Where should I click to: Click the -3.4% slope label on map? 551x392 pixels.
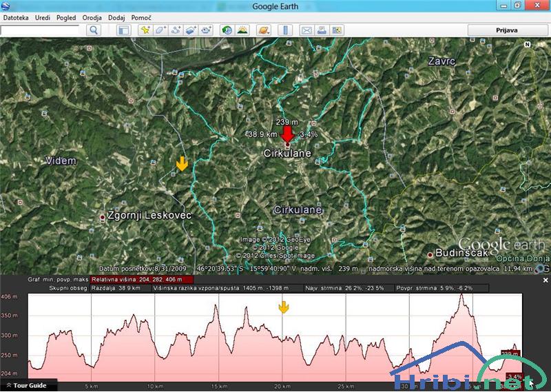click(x=307, y=134)
